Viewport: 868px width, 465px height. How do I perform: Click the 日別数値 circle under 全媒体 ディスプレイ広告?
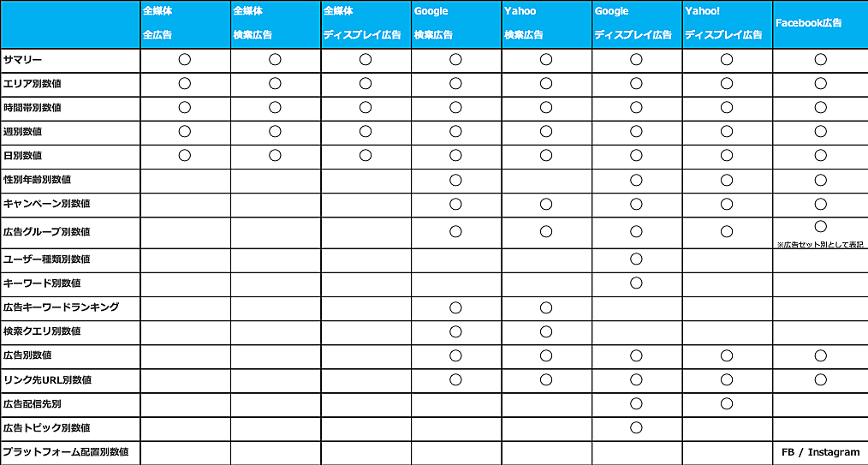tap(366, 156)
